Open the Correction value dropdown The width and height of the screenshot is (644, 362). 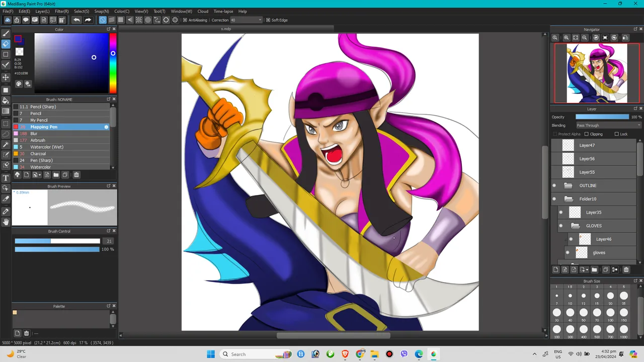[x=247, y=20]
